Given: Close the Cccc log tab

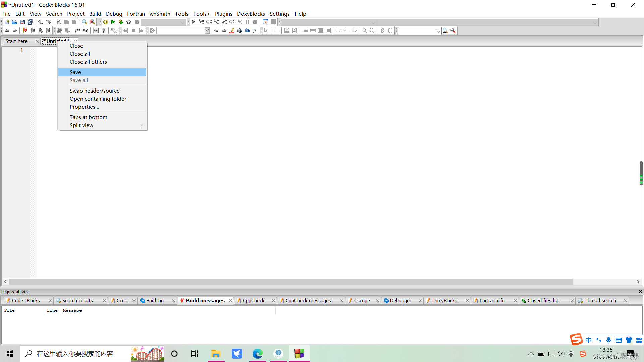Looking at the screenshot, I should [134, 301].
